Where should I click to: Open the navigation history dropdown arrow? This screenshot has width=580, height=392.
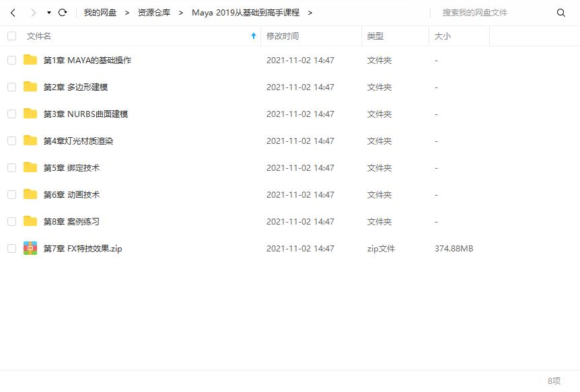point(49,13)
